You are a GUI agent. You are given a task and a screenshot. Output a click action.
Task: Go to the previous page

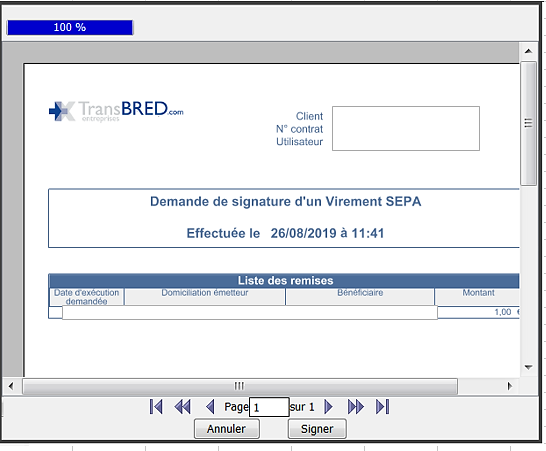tap(210, 406)
